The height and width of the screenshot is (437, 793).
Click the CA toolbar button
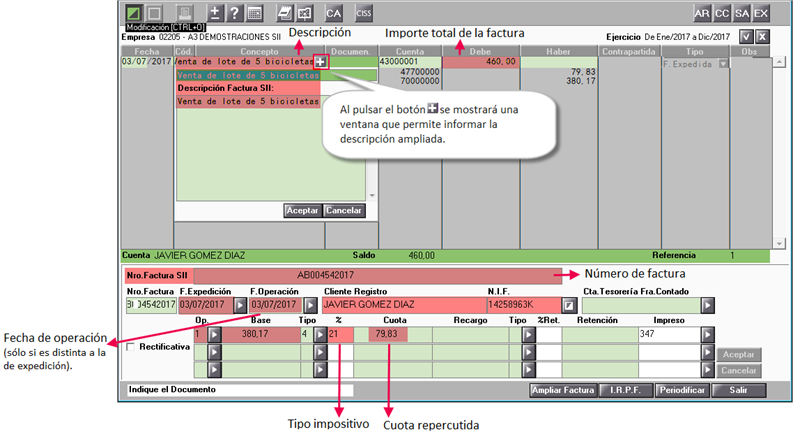(333, 14)
